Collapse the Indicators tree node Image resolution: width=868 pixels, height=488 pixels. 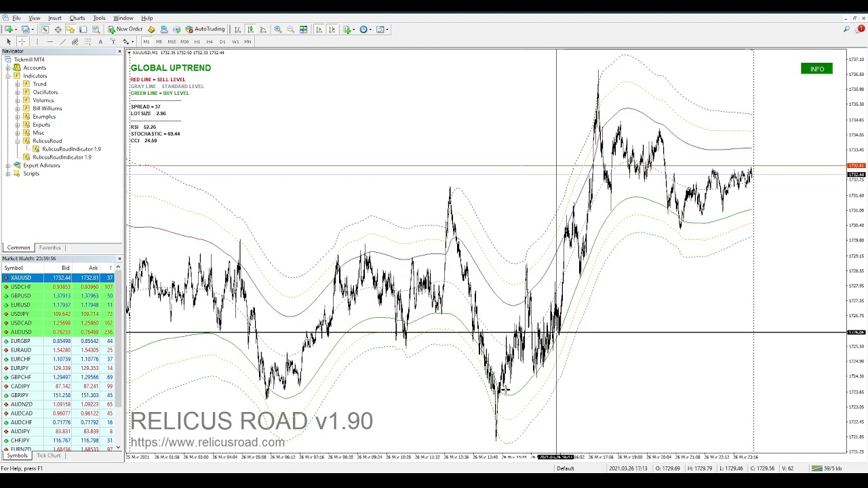[x=8, y=76]
